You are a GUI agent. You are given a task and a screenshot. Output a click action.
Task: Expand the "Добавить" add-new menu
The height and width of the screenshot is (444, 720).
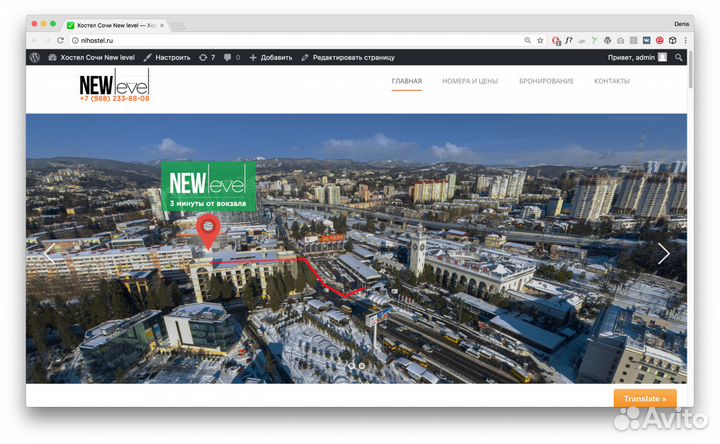270,58
